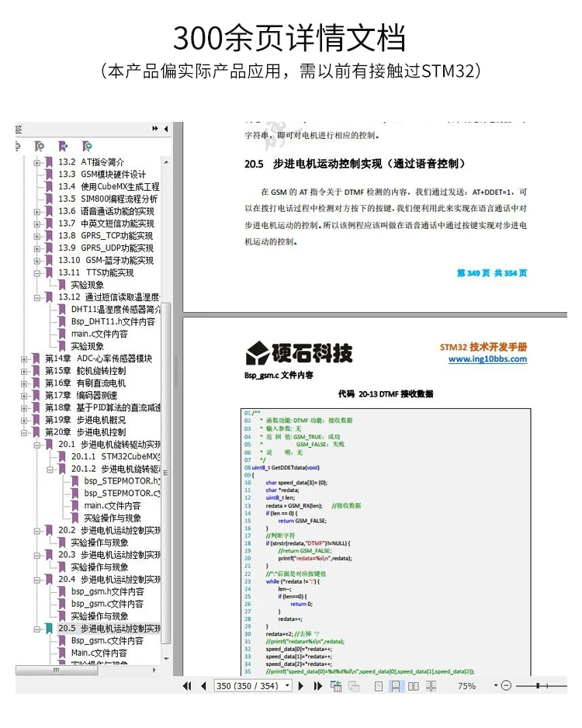Click the bookmark tree scroll up arrow
The height and width of the screenshot is (728, 582).
coord(166,162)
